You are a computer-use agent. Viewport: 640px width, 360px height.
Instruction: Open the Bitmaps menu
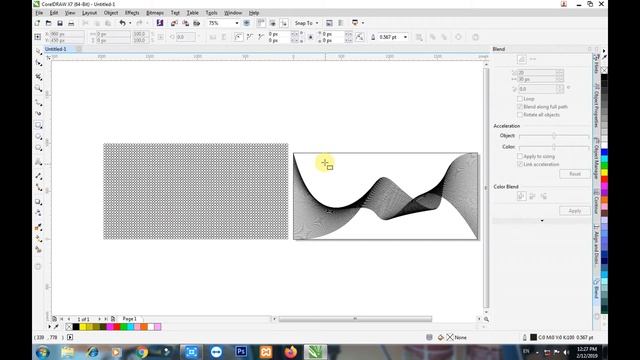point(155,13)
